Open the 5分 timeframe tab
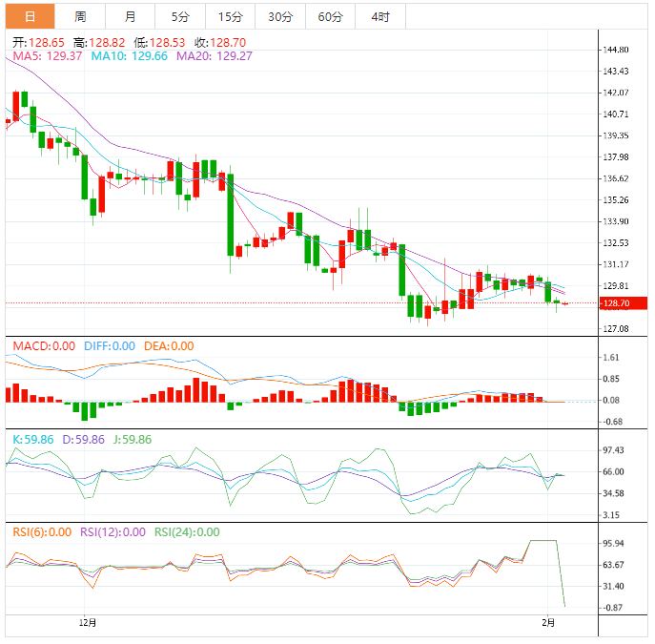Viewport: 655px width, 644px height. (180, 17)
